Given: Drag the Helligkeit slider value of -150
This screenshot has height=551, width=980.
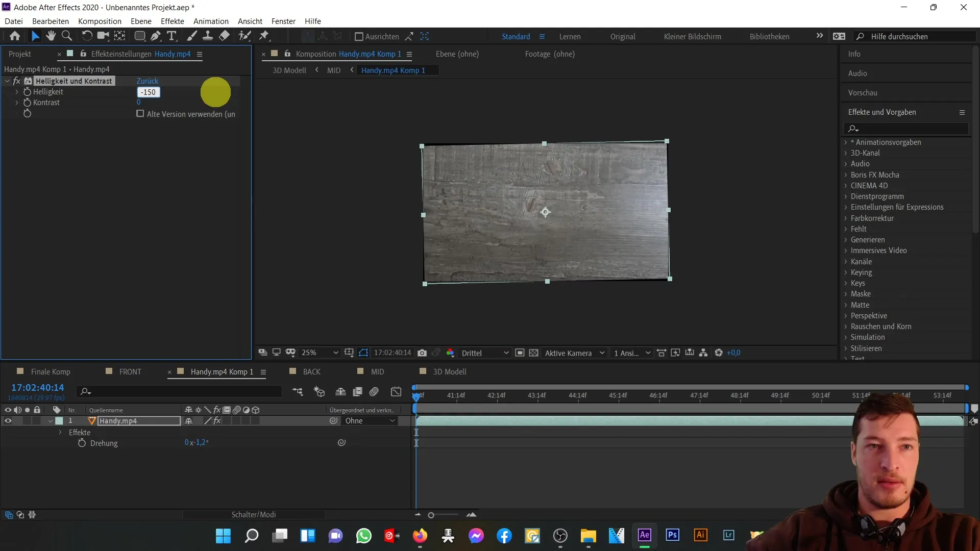Looking at the screenshot, I should tap(148, 91).
